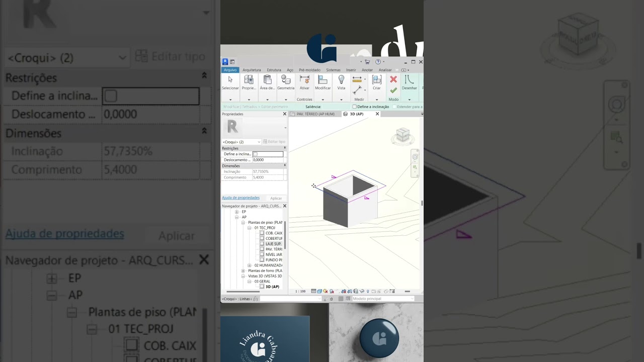Cancel edit mode with red X
Screen dimensions: 644x362
click(393, 79)
